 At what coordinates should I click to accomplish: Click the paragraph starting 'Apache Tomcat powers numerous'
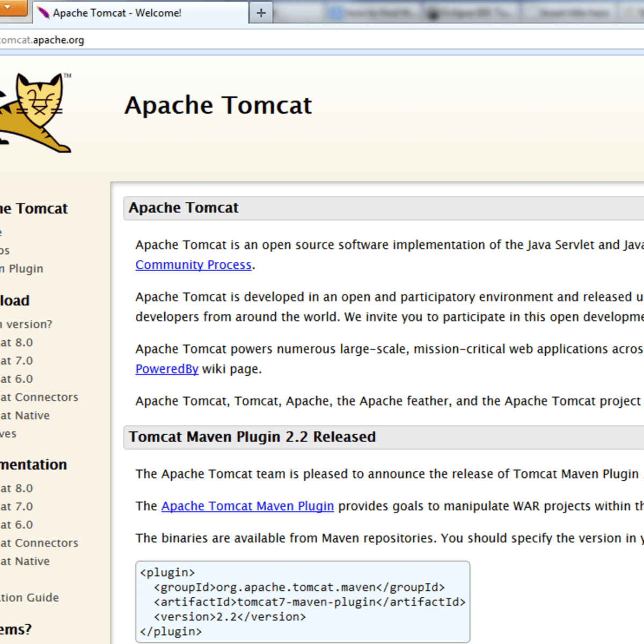pos(389,359)
